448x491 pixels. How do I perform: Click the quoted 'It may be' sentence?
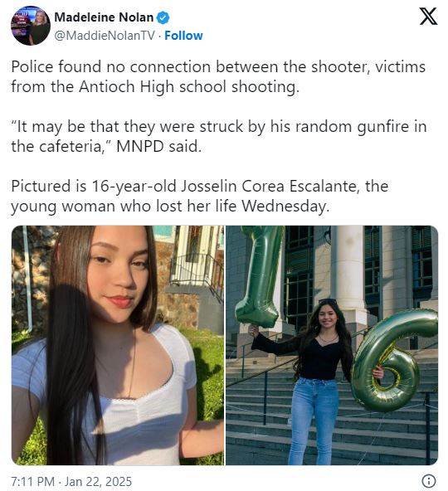point(219,137)
